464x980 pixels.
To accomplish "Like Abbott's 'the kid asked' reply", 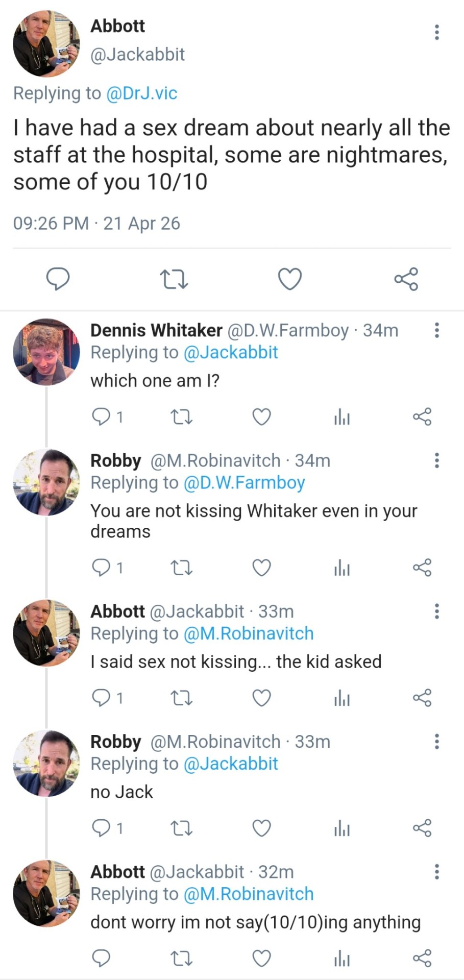I will [261, 698].
